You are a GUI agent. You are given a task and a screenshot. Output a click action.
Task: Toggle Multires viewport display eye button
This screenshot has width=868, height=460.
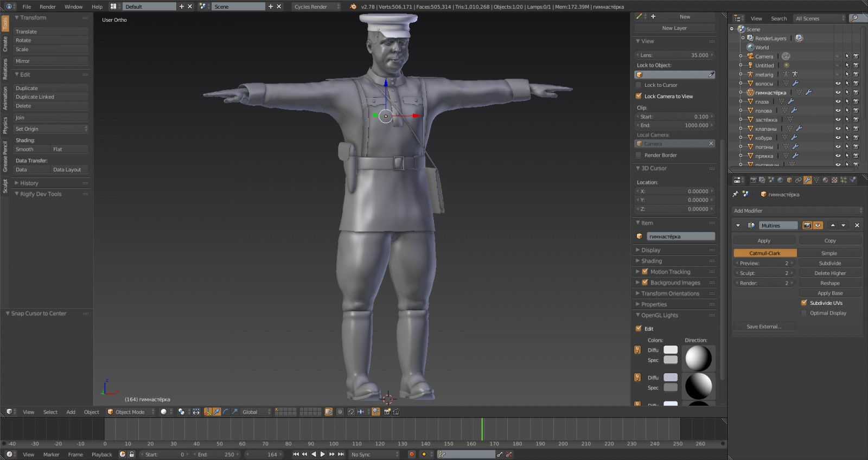818,225
